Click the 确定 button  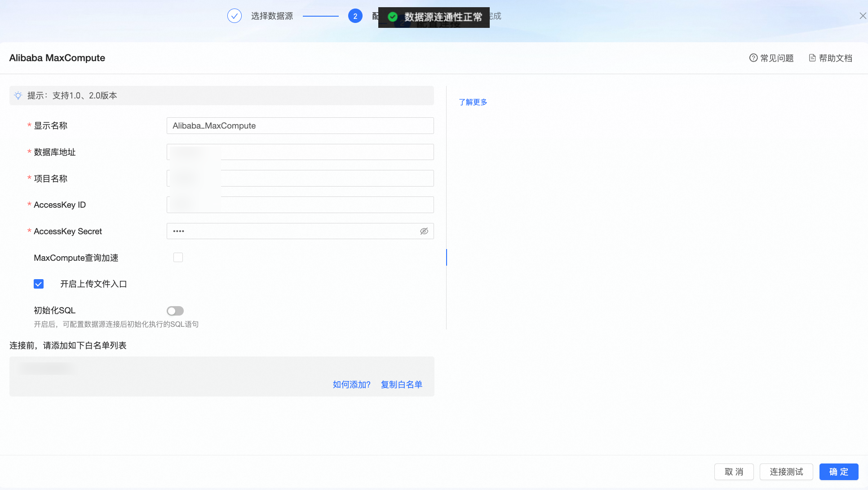coord(839,472)
